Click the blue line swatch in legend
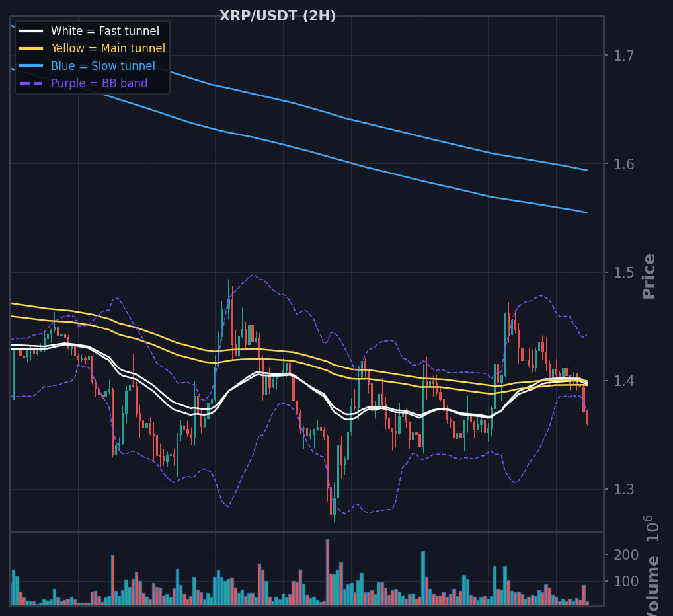Screen dimensions: 673x616 pyautogui.click(x=31, y=65)
